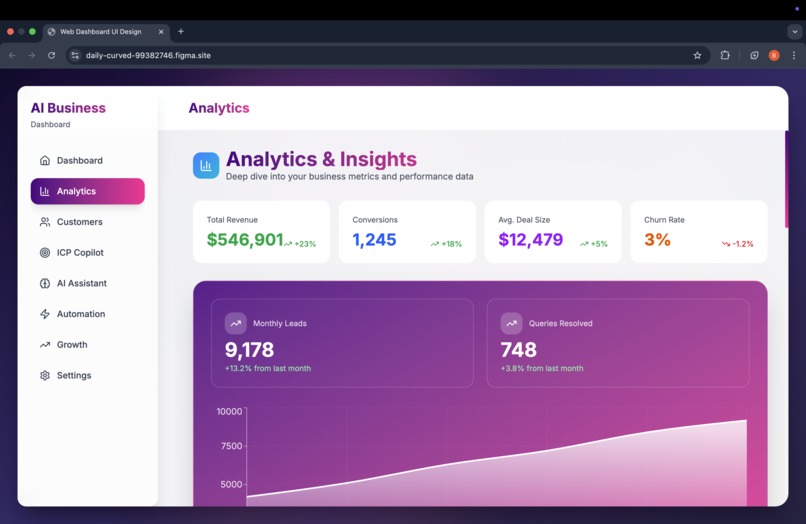This screenshot has height=524, width=806.
Task: Bookmark this page with the star icon
Action: (x=697, y=55)
